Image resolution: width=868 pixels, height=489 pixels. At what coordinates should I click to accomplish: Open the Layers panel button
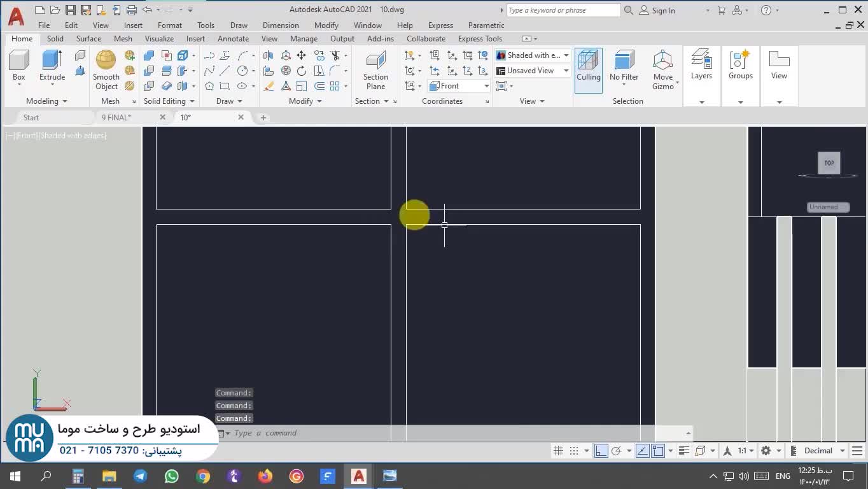pyautogui.click(x=701, y=66)
